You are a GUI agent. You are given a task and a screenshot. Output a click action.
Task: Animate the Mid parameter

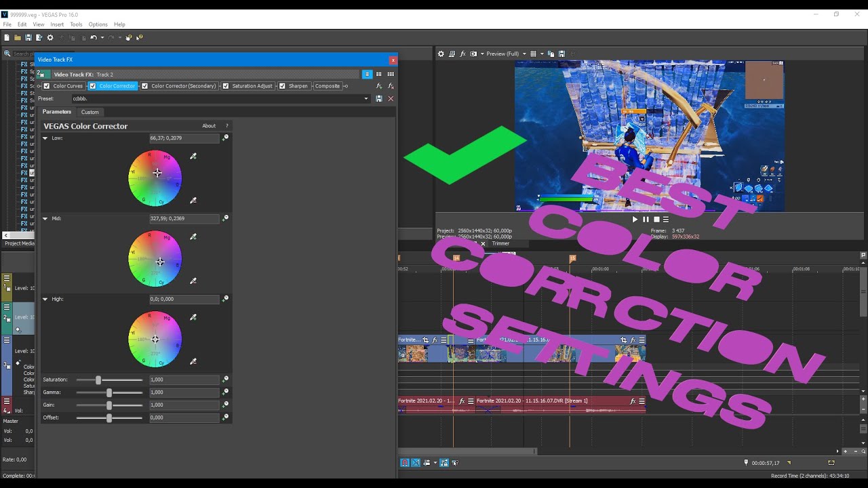(x=226, y=218)
